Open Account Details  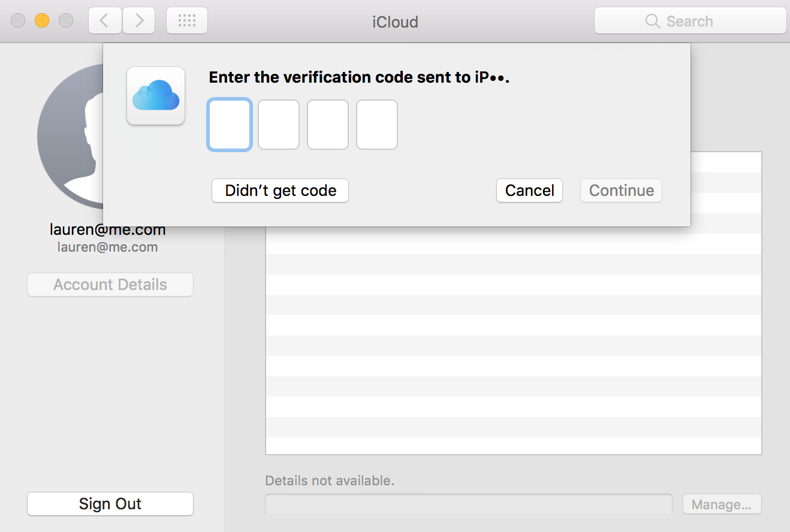click(110, 285)
